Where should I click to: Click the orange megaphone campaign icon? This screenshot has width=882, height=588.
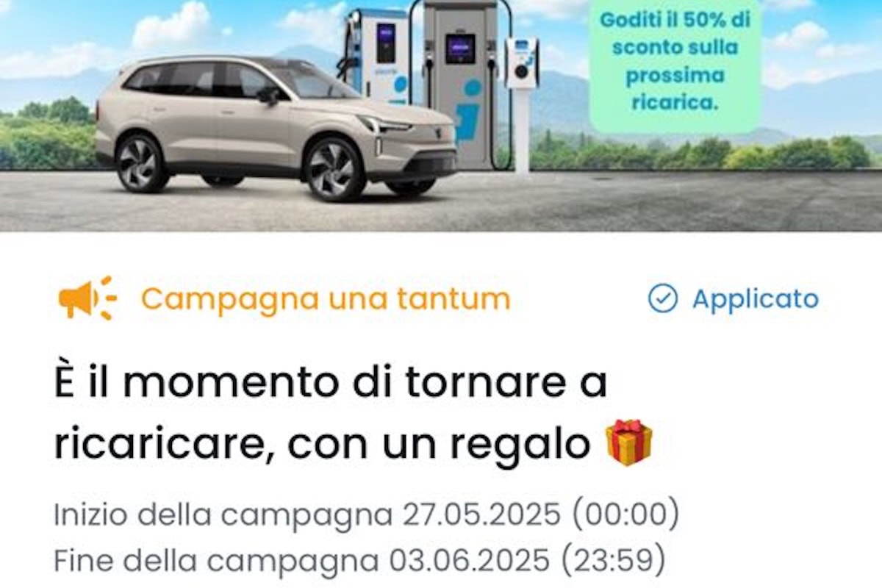pyautogui.click(x=87, y=298)
